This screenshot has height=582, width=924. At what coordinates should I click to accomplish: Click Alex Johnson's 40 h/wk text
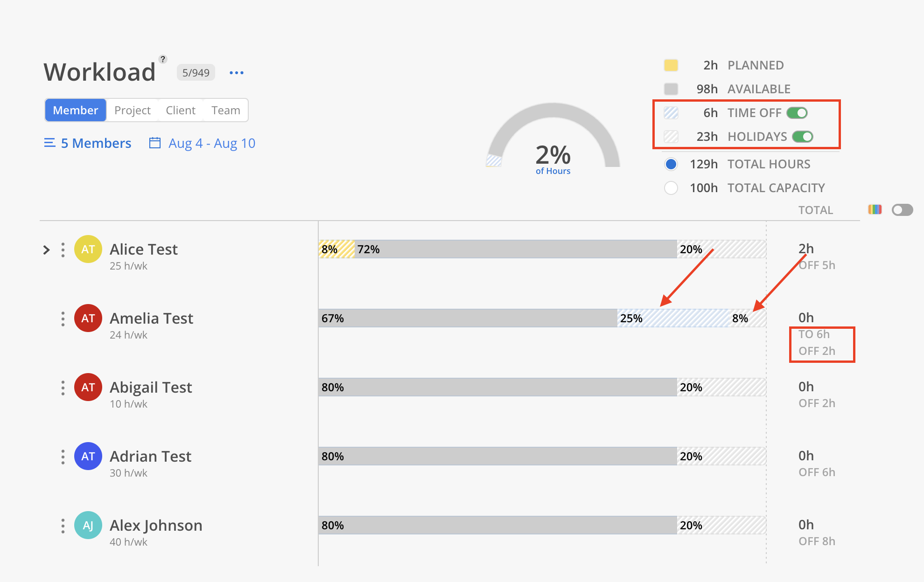pos(128,542)
